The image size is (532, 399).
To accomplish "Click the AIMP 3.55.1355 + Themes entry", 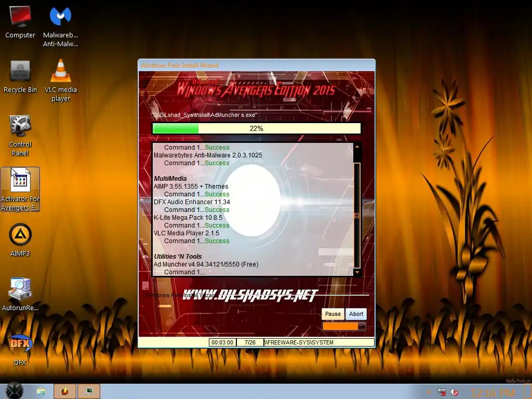I will (x=191, y=187).
